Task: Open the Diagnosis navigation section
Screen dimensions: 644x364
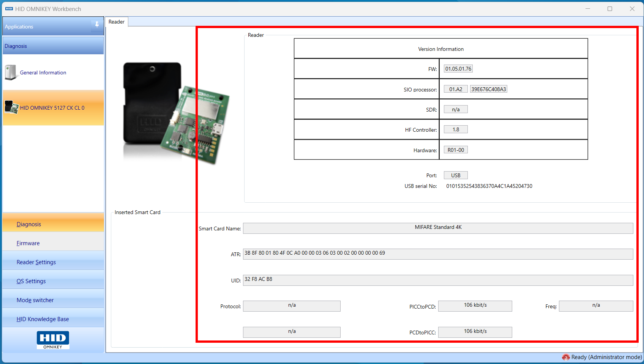Action: tap(53, 223)
